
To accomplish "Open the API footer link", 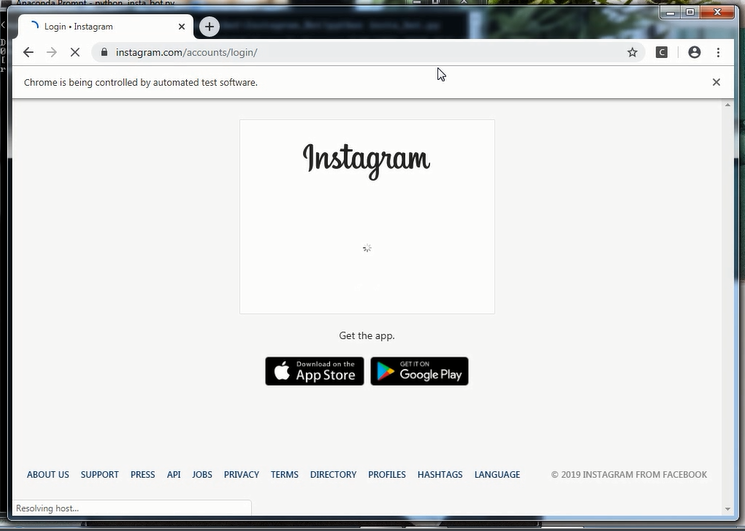I will coord(173,474).
